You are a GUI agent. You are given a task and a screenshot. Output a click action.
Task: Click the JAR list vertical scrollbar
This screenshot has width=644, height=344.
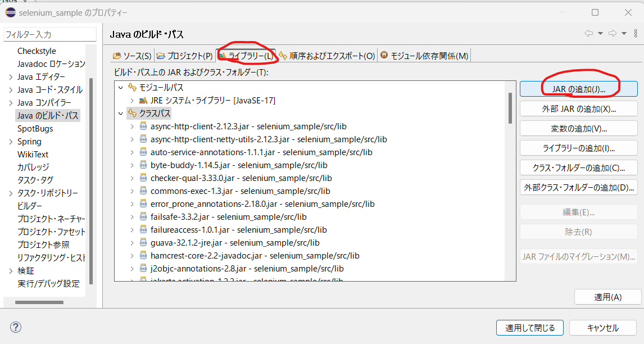coord(510,108)
